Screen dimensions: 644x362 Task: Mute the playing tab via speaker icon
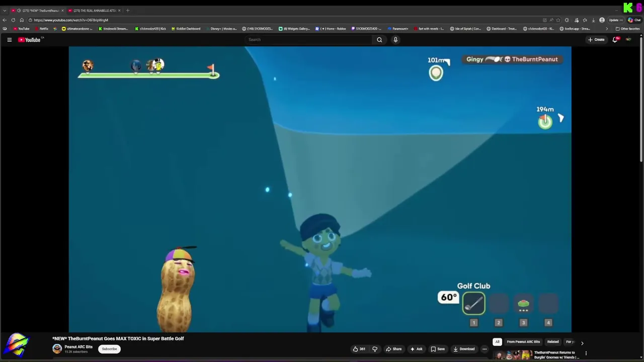coord(19,11)
